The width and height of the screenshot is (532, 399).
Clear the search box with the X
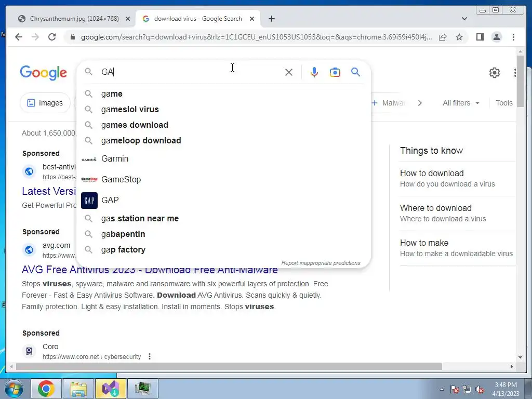click(x=289, y=72)
